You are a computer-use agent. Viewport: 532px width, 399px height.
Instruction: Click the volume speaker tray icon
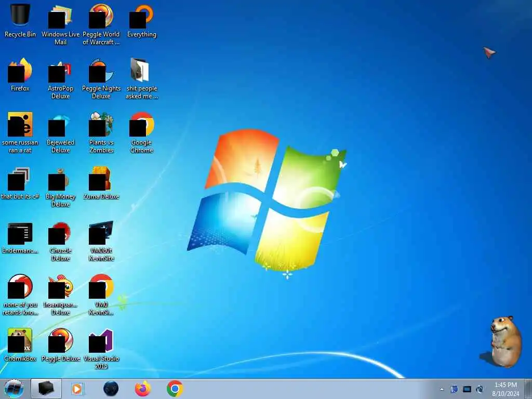480,389
